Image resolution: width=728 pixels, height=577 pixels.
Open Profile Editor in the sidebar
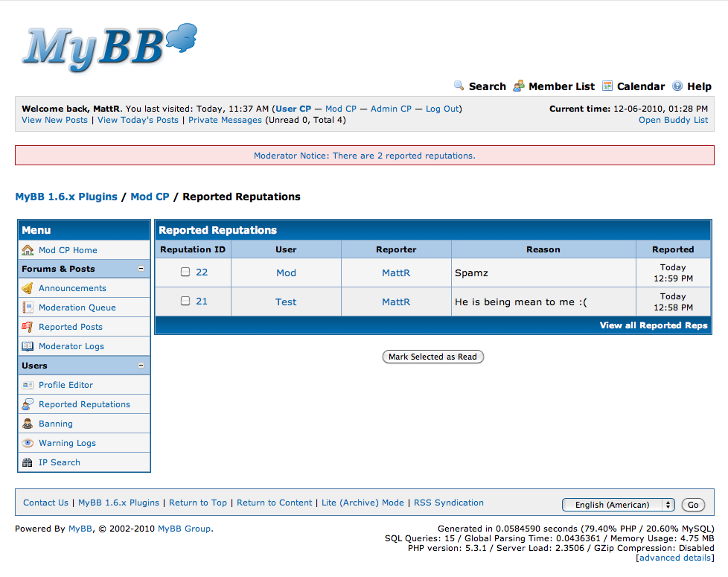[66, 385]
